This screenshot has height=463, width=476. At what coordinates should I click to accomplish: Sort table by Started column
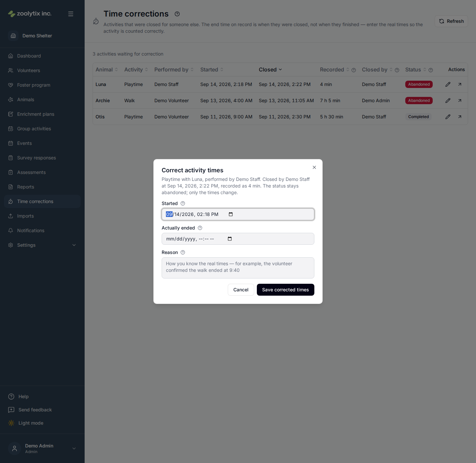212,69
